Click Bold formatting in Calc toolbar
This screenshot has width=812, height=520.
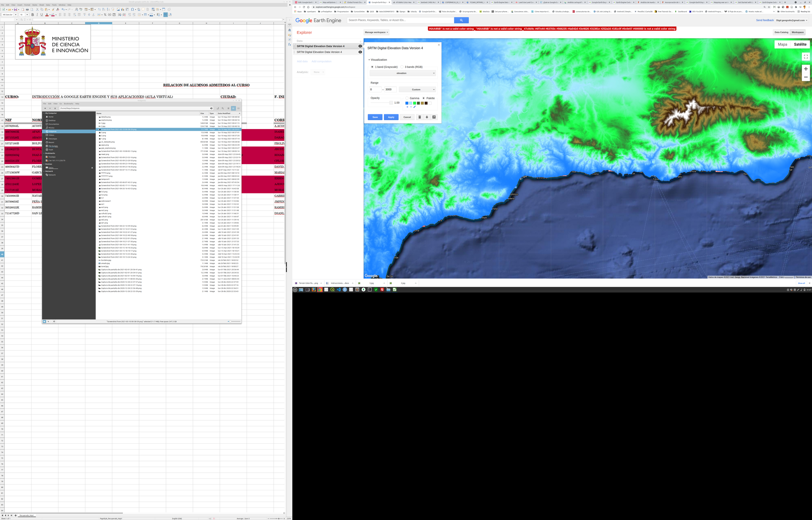[33, 15]
